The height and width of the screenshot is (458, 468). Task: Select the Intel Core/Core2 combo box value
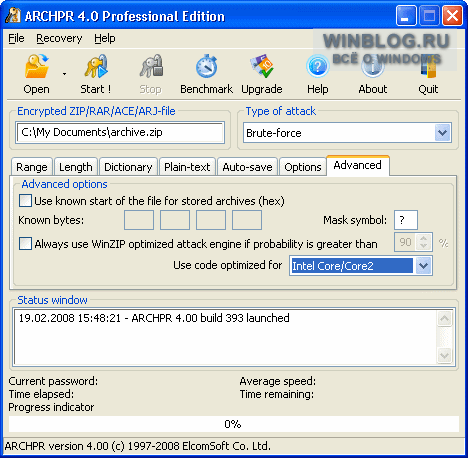point(352,266)
